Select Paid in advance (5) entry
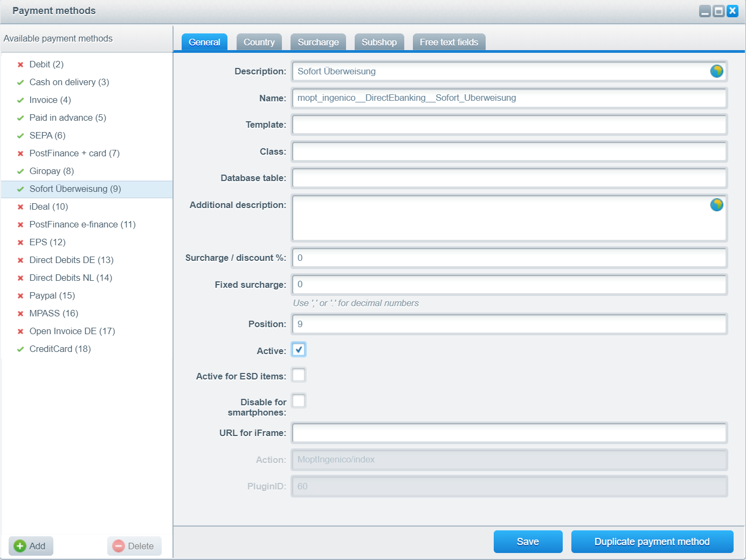746x560 pixels. point(86,118)
